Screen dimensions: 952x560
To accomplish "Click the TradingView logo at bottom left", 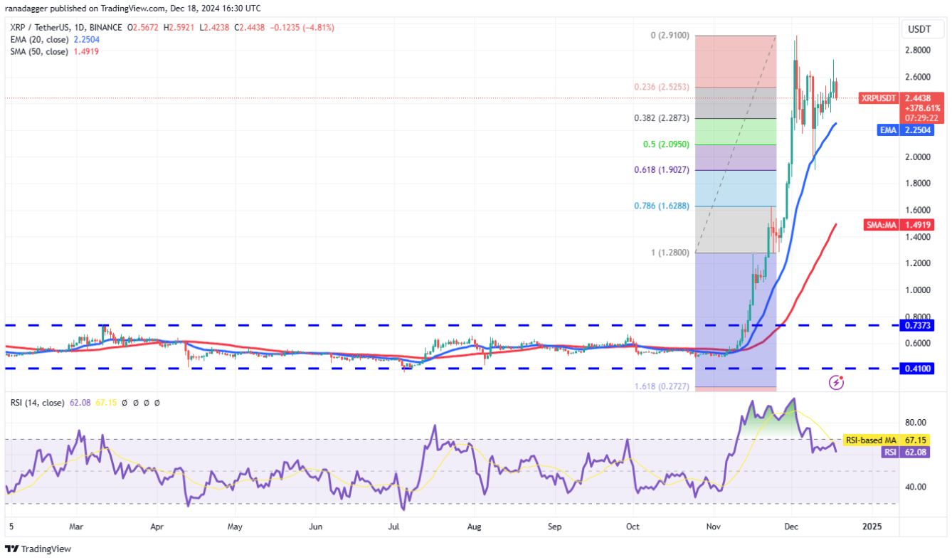I will tap(38, 549).
